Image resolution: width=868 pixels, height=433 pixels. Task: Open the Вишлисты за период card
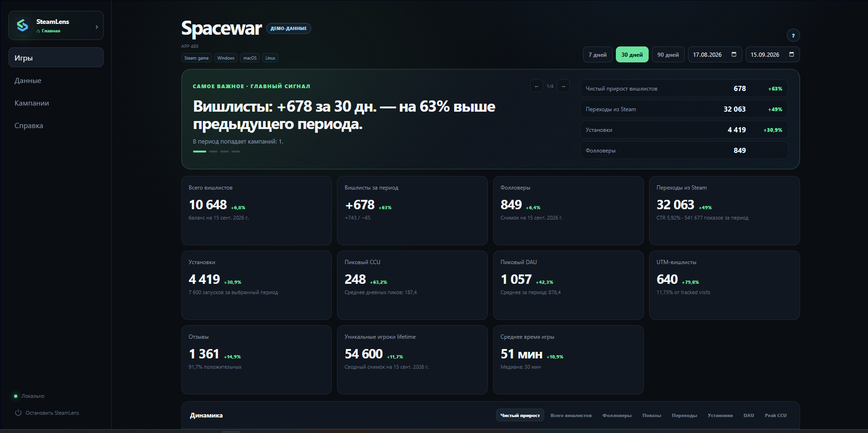click(412, 211)
